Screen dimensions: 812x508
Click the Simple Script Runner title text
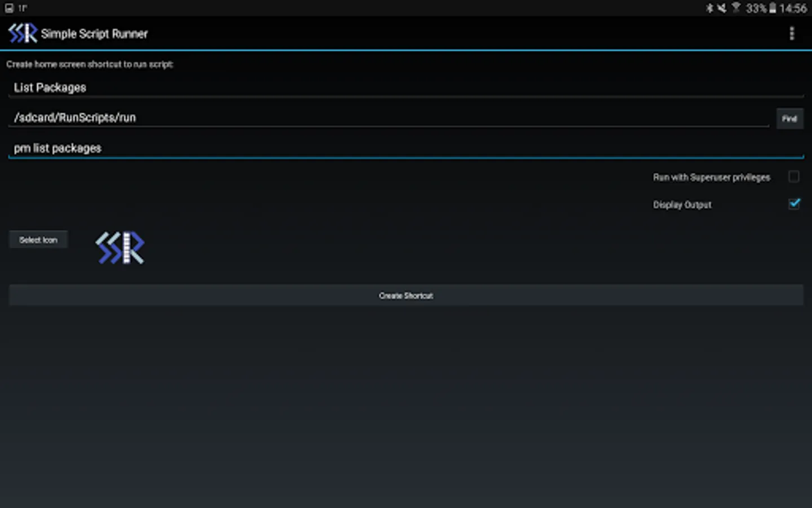pyautogui.click(x=94, y=34)
